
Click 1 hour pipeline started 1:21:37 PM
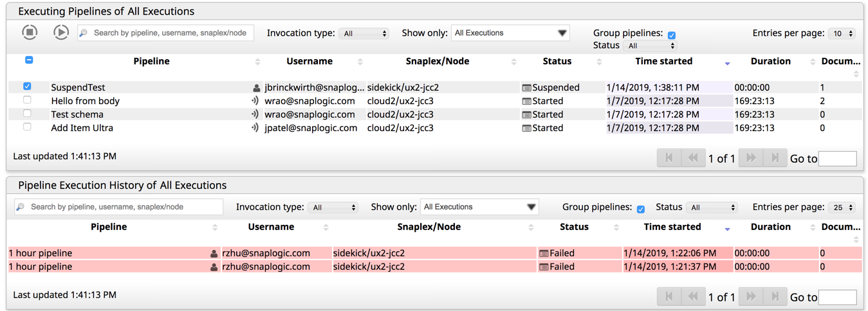click(x=40, y=267)
